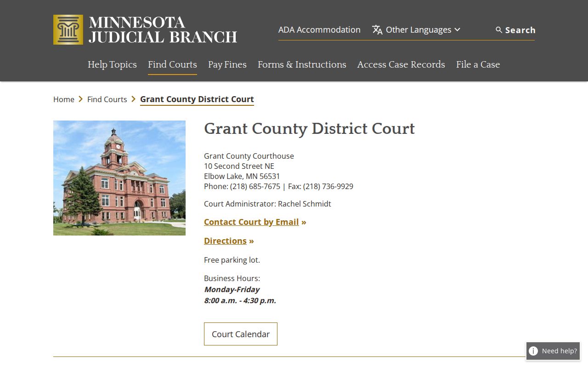
Task: Click the Court Calendar button
Action: (x=241, y=334)
